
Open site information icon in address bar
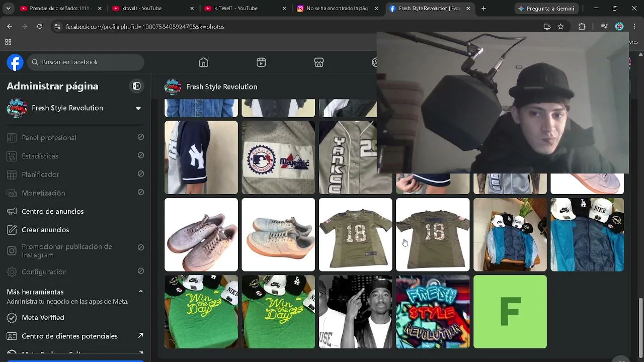[x=57, y=27]
